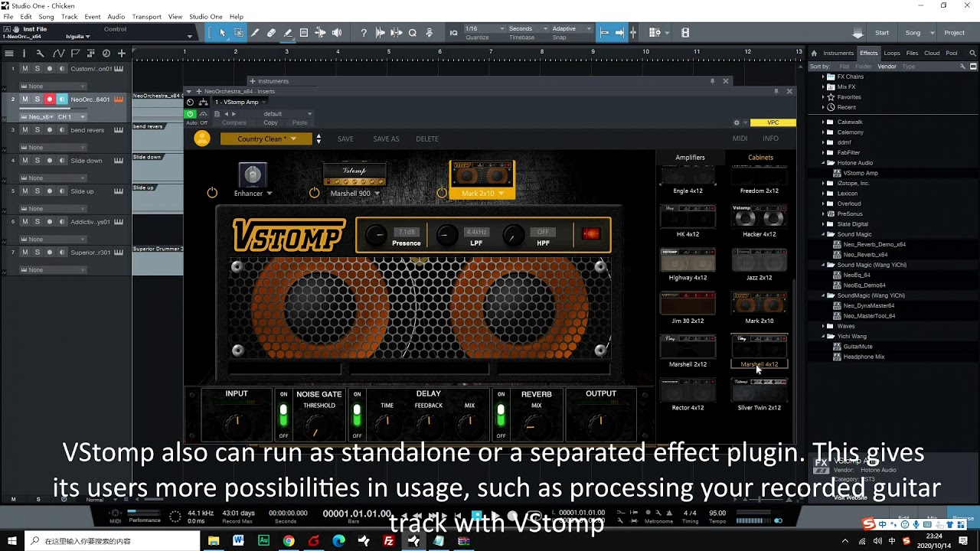Choose the Split (knife) tool
Image resolution: width=980 pixels, height=551 pixels.
click(255, 33)
